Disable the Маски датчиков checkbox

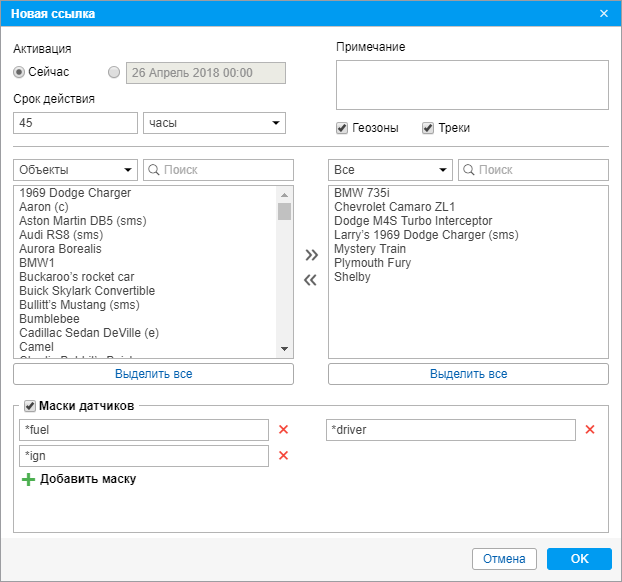click(30, 406)
